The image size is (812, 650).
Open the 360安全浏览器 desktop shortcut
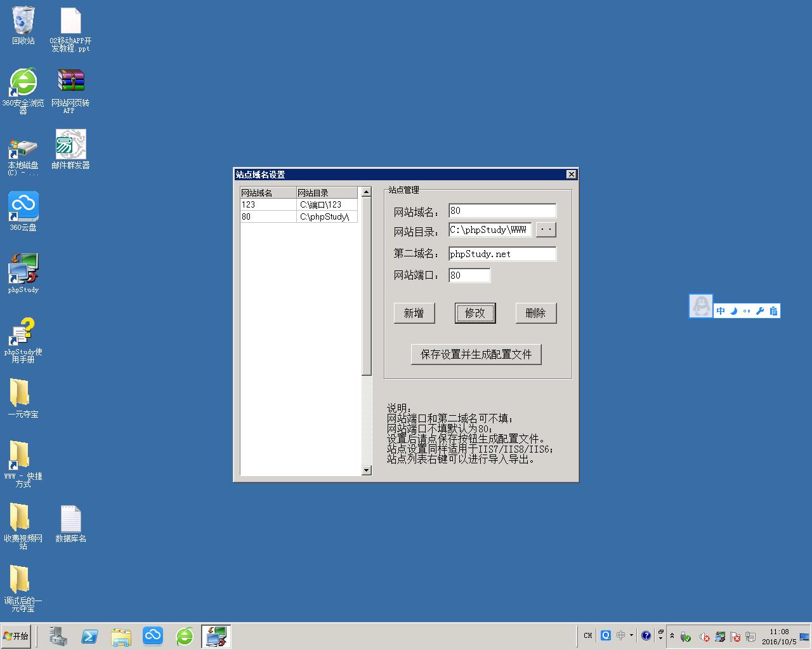pos(23,83)
